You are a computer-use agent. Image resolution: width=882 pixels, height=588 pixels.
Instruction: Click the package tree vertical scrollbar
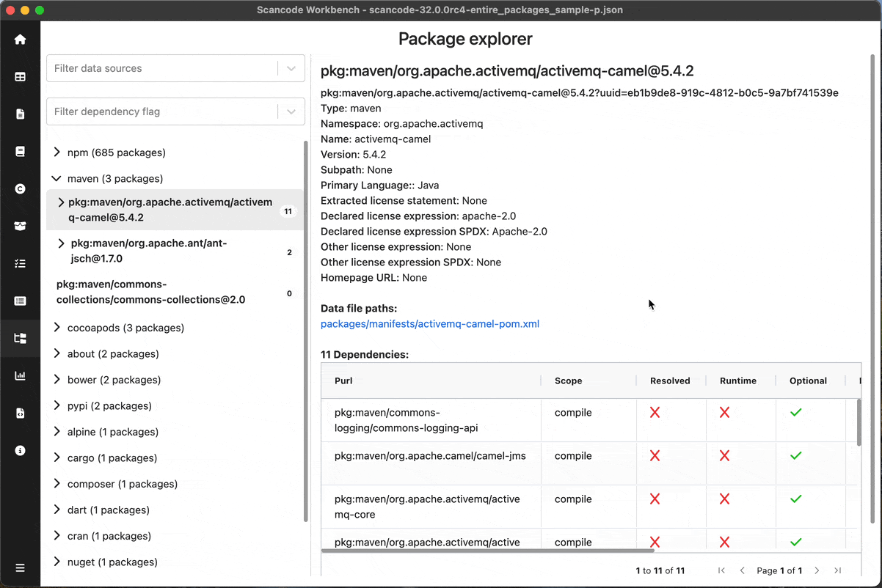coord(306,331)
